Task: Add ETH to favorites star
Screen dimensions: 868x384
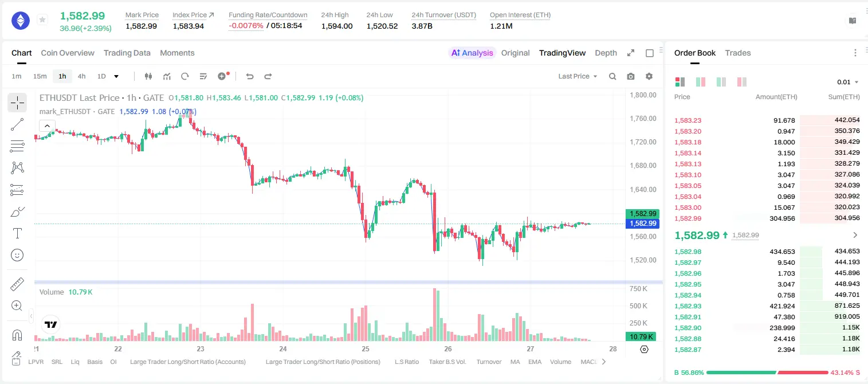Action: pyautogui.click(x=42, y=20)
